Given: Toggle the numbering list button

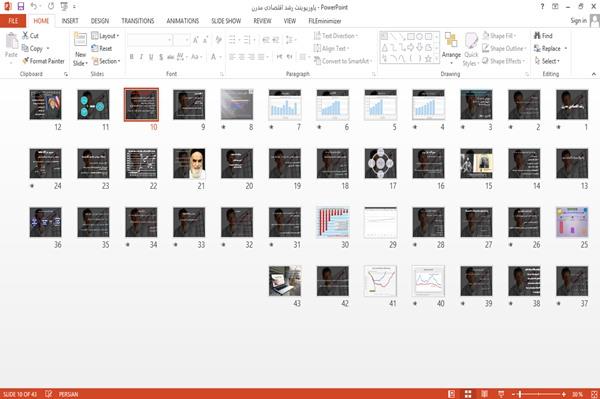Looking at the screenshot, I should [x=247, y=40].
